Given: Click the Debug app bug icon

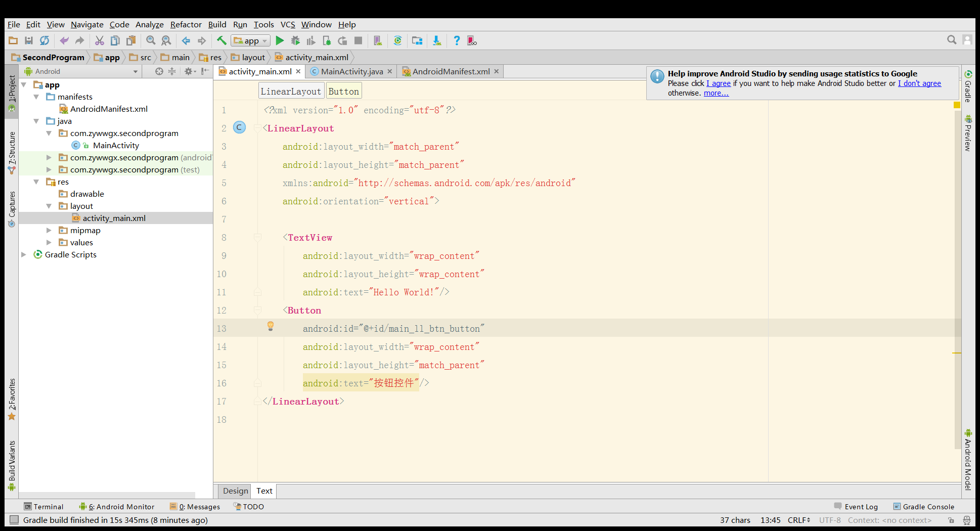Looking at the screenshot, I should (x=295, y=41).
